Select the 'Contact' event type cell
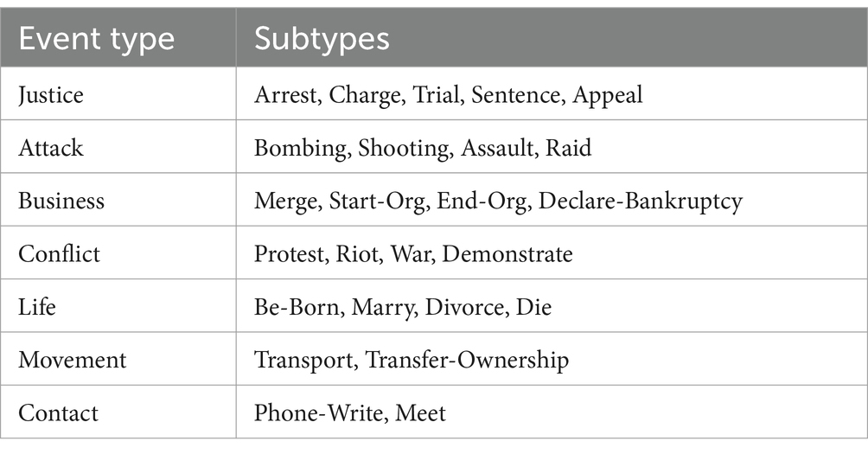Screen dimensions: 868x454 (x=56, y=413)
